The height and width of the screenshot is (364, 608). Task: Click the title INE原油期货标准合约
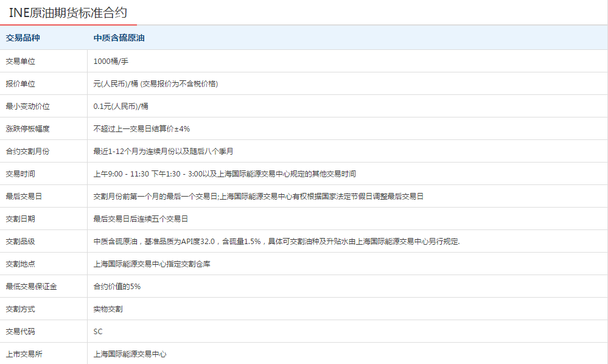68,13
